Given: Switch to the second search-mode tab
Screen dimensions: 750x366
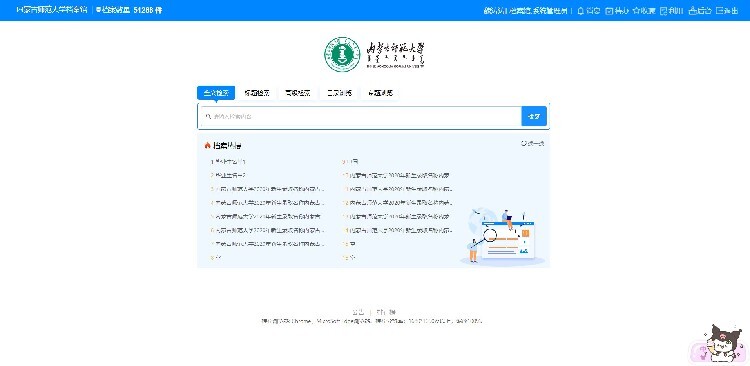Looking at the screenshot, I should click(x=257, y=93).
